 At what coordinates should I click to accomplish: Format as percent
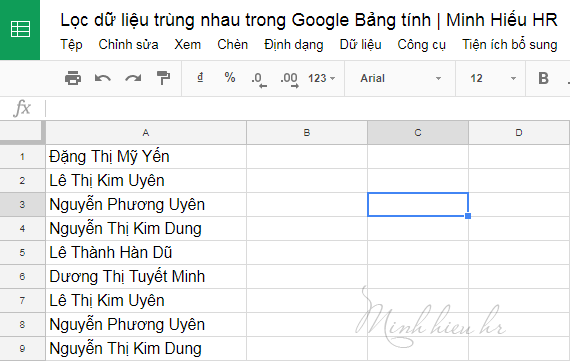[230, 77]
